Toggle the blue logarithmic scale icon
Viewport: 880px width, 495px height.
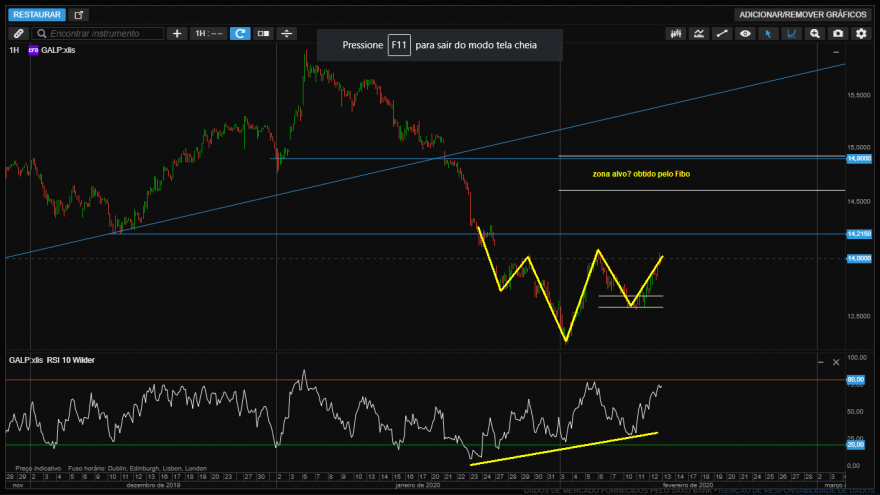(x=791, y=34)
